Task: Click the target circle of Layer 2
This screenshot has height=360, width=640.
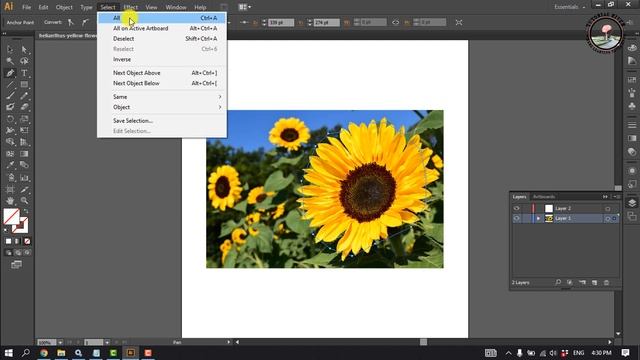Action: 607,209
